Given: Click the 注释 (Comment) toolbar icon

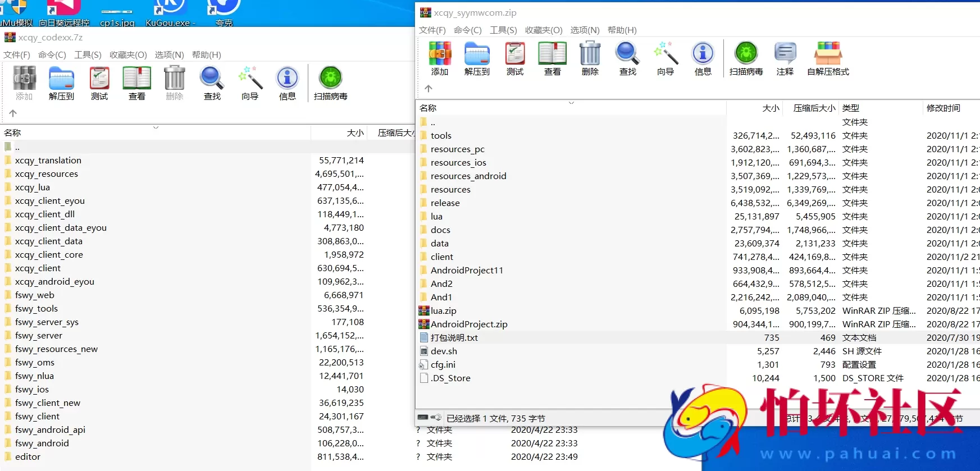Looking at the screenshot, I should pos(785,58).
